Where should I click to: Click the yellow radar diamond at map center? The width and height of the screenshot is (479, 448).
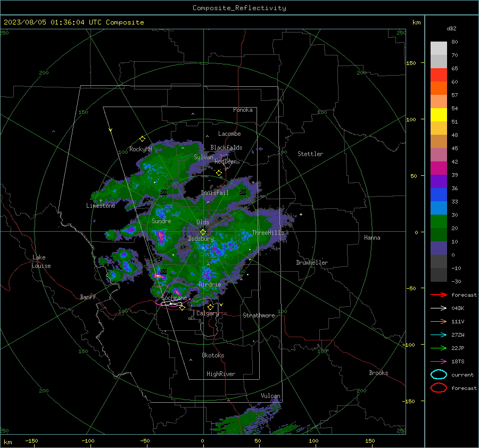[x=203, y=232]
